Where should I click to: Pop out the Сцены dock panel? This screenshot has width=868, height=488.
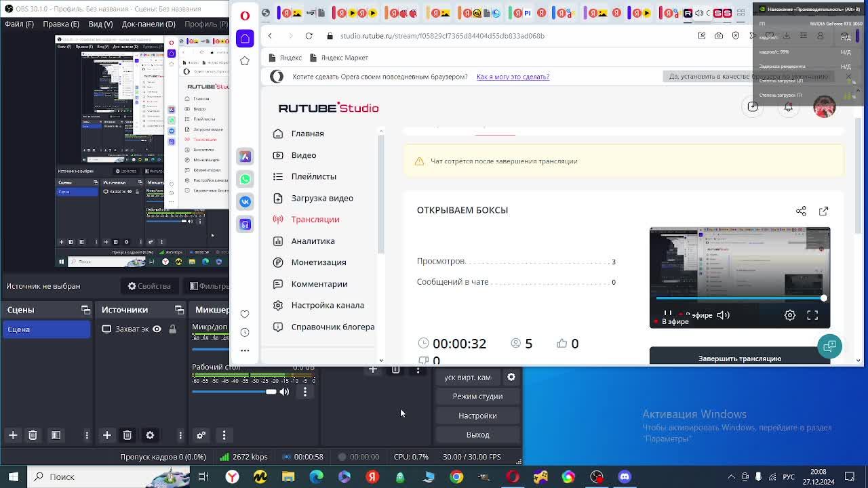point(85,310)
